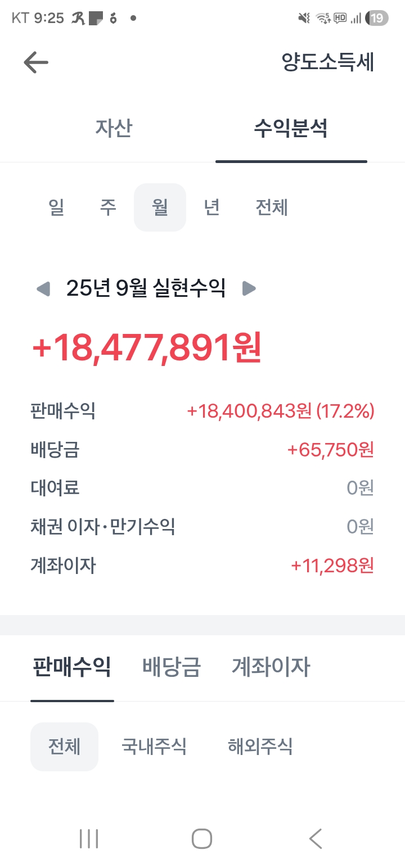405x868 pixels.
Task: Filter by 해외주식 chip
Action: click(x=260, y=747)
